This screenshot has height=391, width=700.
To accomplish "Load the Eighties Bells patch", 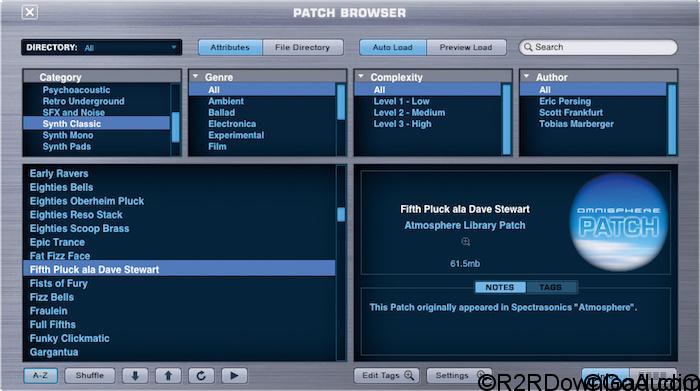I will pos(61,187).
